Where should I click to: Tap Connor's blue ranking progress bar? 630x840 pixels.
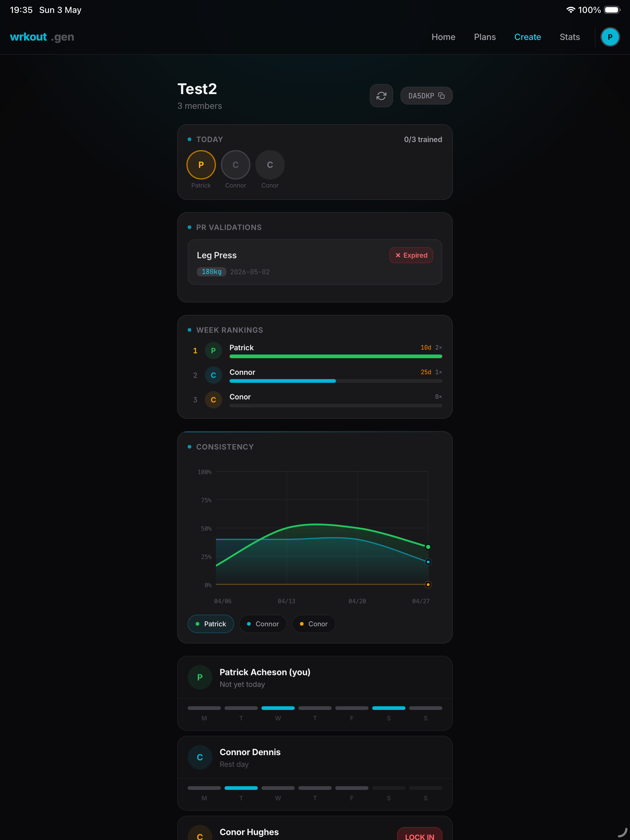coord(283,381)
